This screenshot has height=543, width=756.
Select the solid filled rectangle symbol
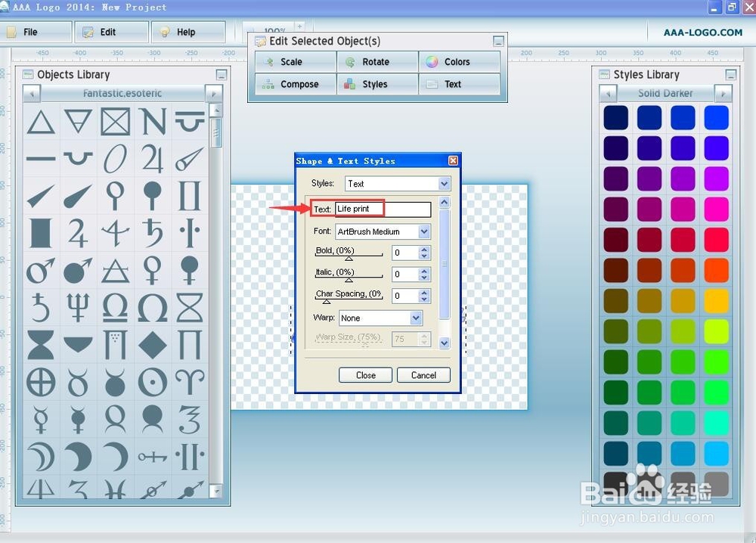(x=41, y=233)
